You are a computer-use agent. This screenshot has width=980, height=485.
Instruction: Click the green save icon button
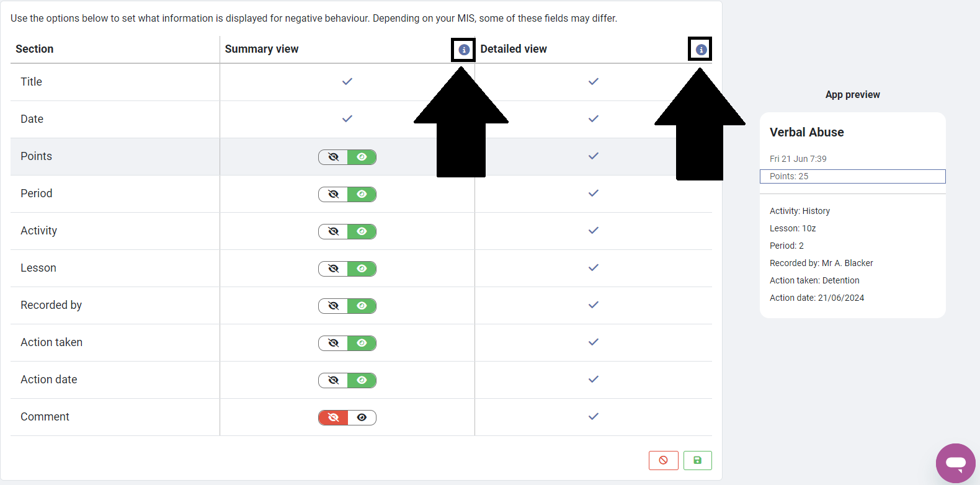(x=697, y=460)
